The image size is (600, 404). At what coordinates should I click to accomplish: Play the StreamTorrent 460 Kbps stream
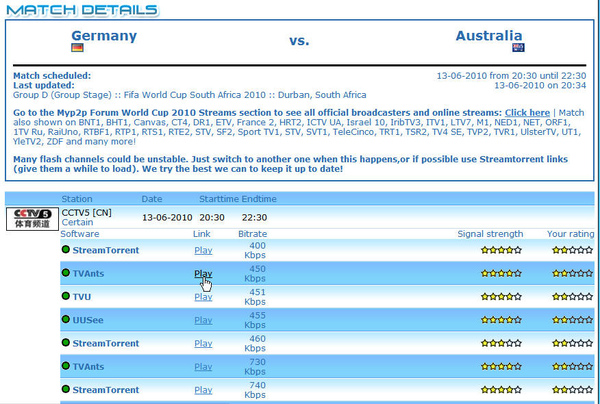[x=203, y=344]
